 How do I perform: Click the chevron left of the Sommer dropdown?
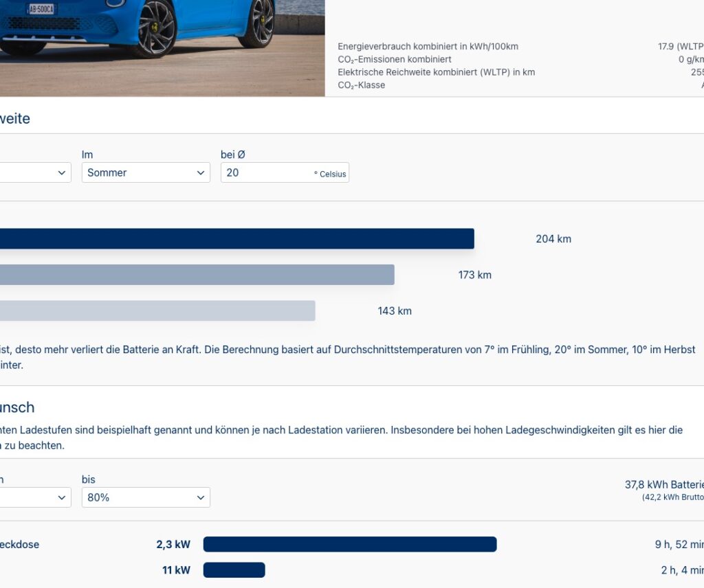pyautogui.click(x=62, y=173)
